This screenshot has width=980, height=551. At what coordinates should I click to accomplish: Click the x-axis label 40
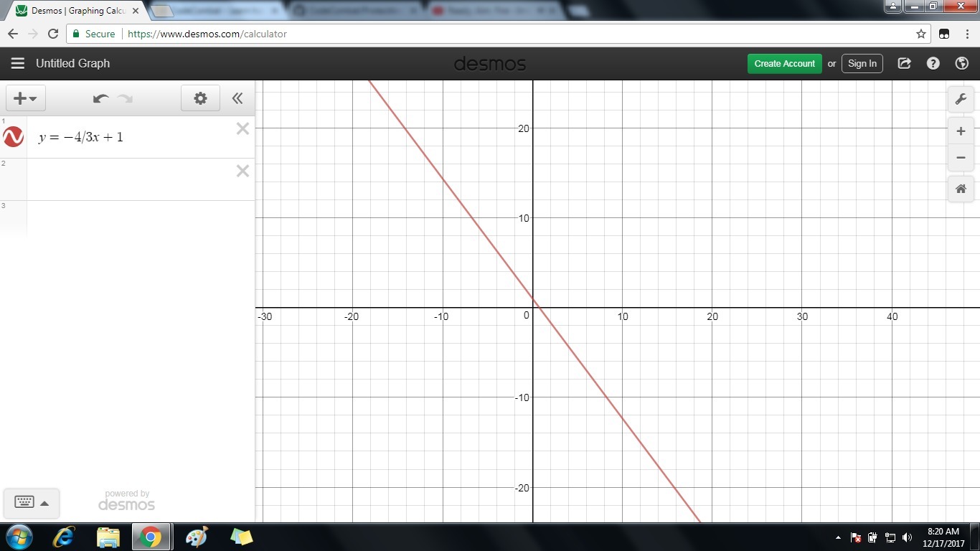pos(892,316)
